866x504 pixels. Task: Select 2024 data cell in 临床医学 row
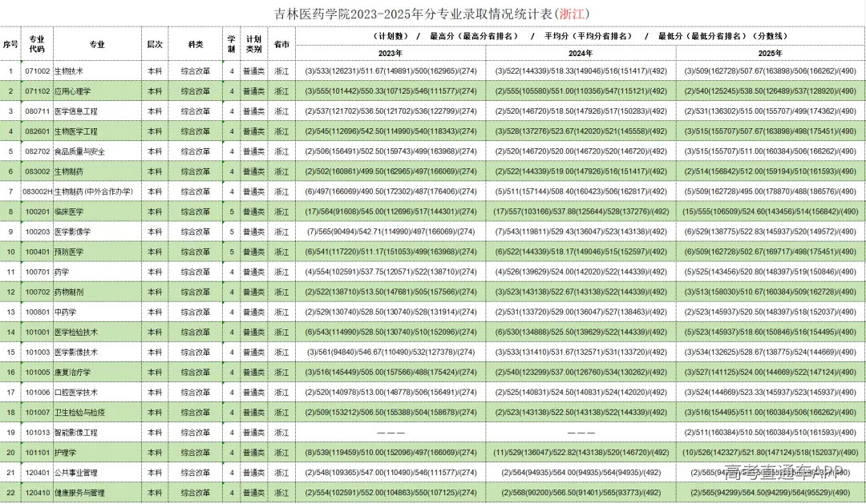581,212
